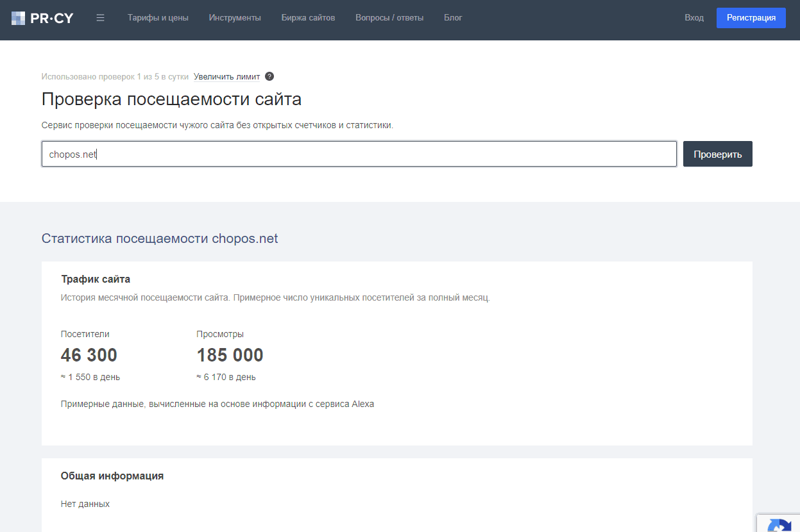Click the Общая информация section heading
800x532 pixels.
coord(112,476)
